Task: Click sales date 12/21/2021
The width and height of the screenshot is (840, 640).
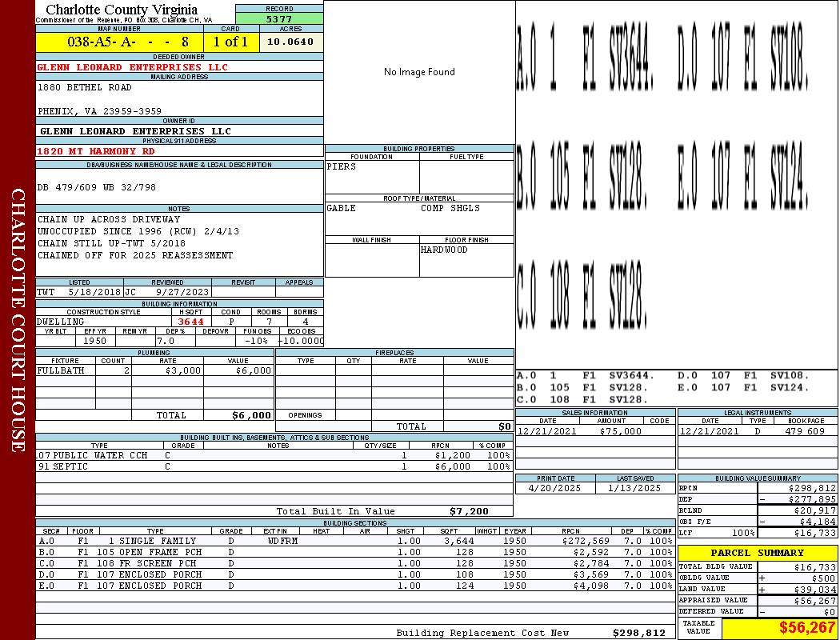Action: (547, 431)
